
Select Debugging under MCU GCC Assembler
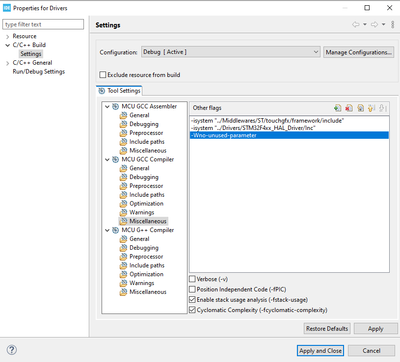[x=144, y=124]
